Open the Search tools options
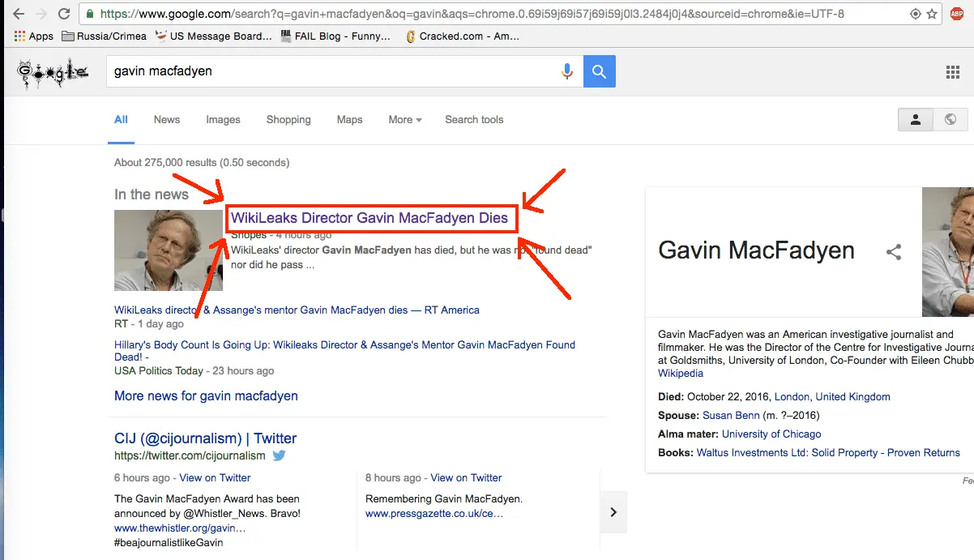The image size is (974, 560). point(474,120)
